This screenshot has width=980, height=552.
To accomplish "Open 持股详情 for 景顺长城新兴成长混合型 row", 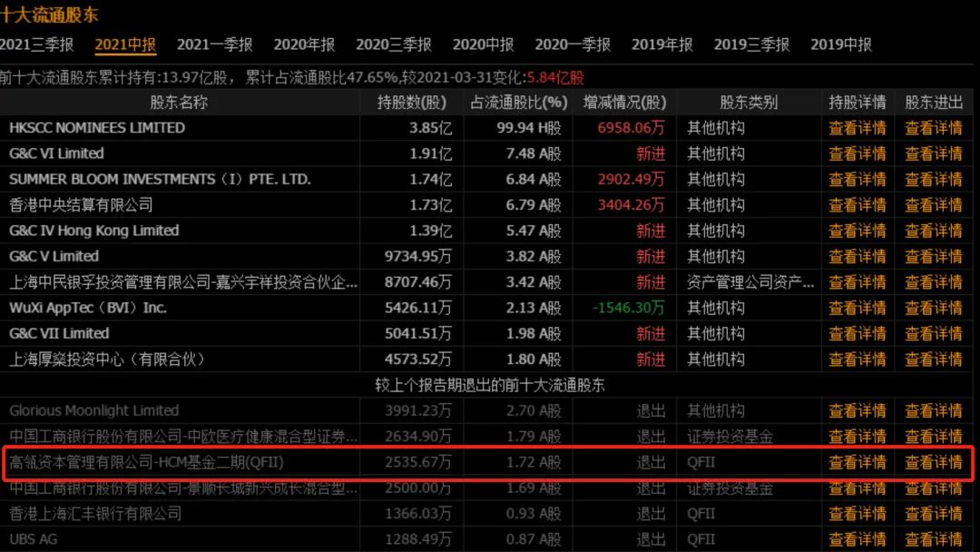I will [857, 488].
